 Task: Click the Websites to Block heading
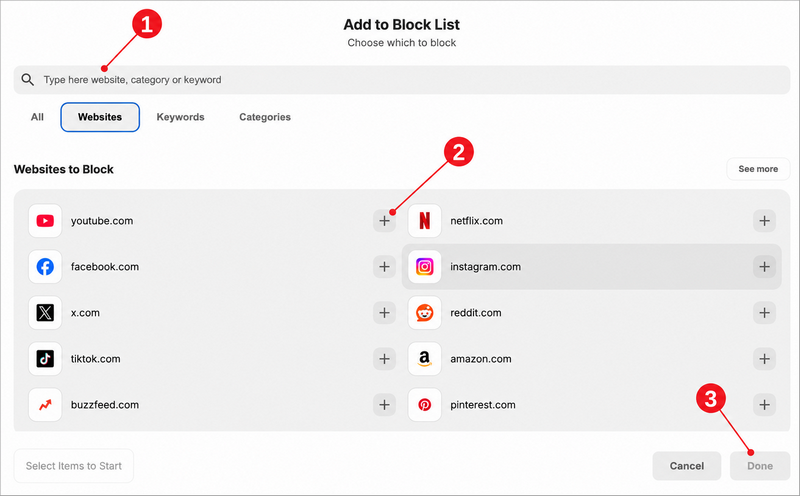click(64, 169)
